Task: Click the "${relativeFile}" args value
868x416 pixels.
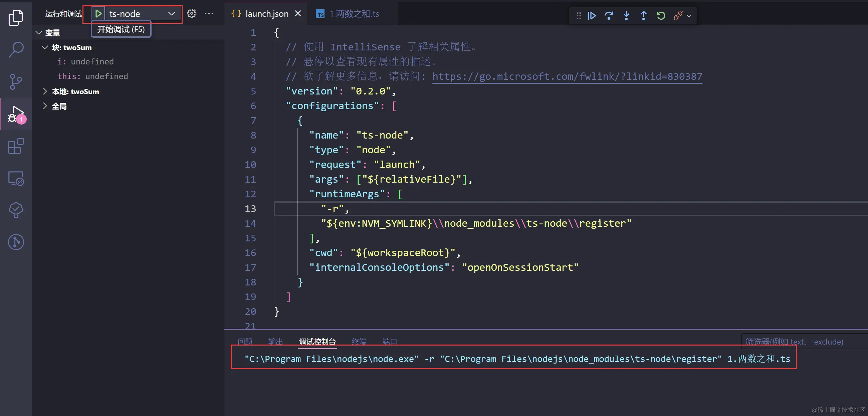Action: 411,179
